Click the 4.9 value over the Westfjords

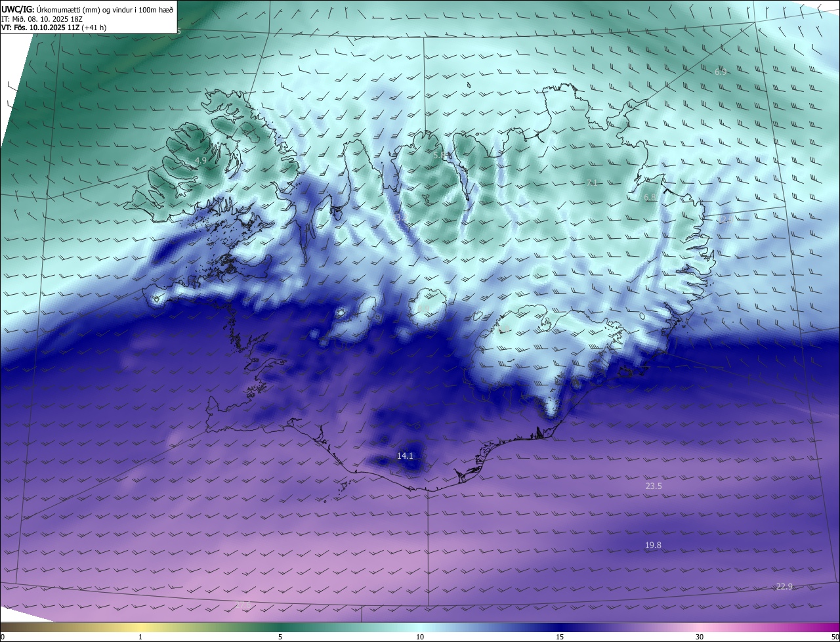tap(201, 160)
